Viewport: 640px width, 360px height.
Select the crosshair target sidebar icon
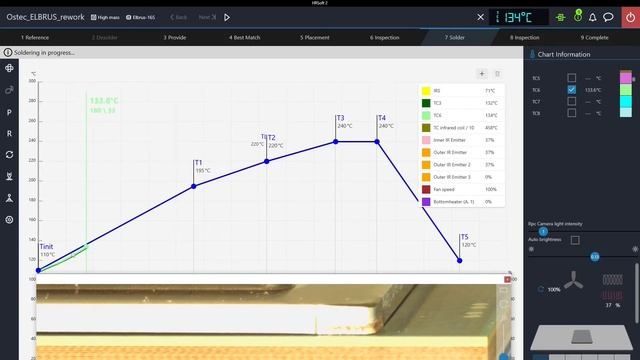pyautogui.click(x=9, y=68)
